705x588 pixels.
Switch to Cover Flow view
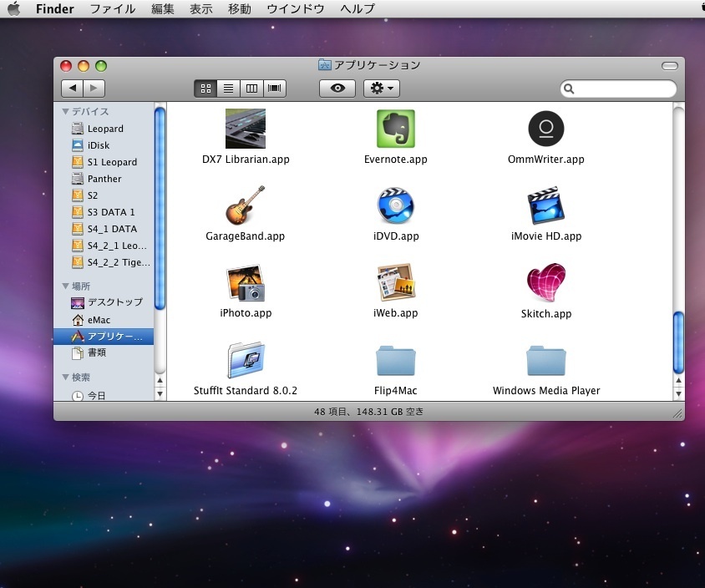pos(275,89)
